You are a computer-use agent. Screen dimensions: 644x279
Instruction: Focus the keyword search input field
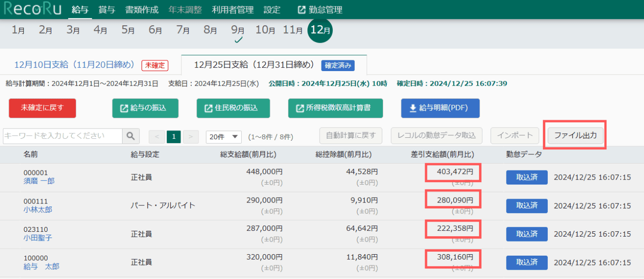[x=62, y=136]
